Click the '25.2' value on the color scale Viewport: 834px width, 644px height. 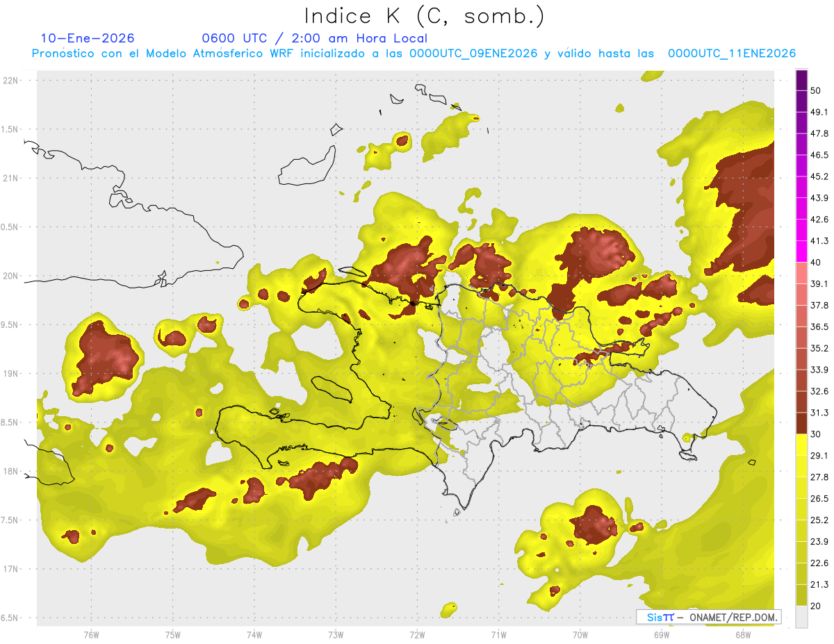pos(819,520)
